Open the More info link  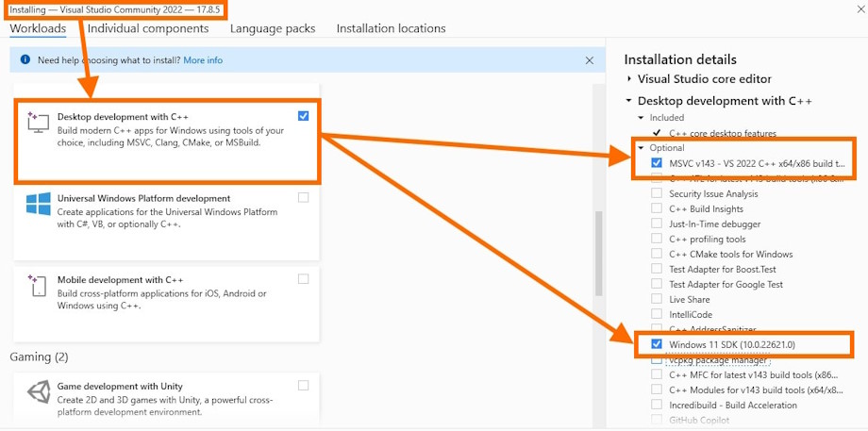pos(203,60)
